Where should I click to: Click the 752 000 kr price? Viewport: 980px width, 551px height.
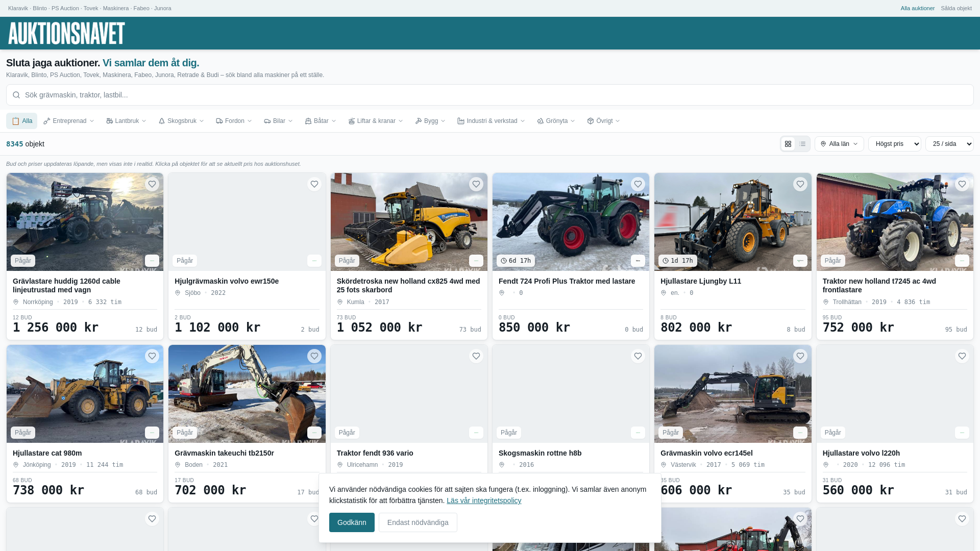click(x=859, y=328)
